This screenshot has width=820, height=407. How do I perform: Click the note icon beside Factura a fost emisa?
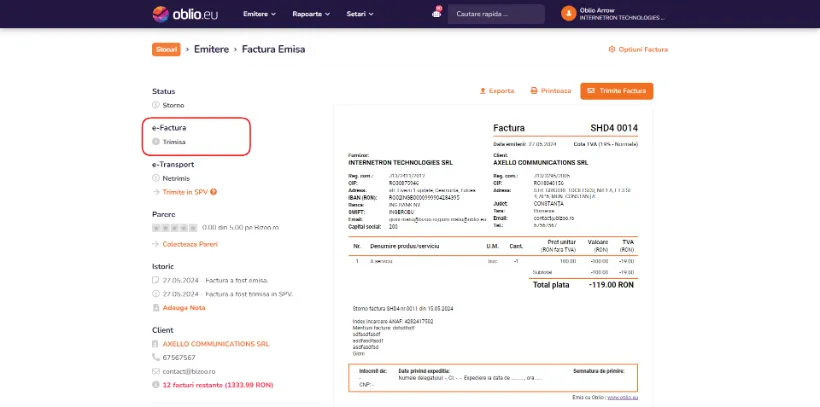(x=155, y=280)
